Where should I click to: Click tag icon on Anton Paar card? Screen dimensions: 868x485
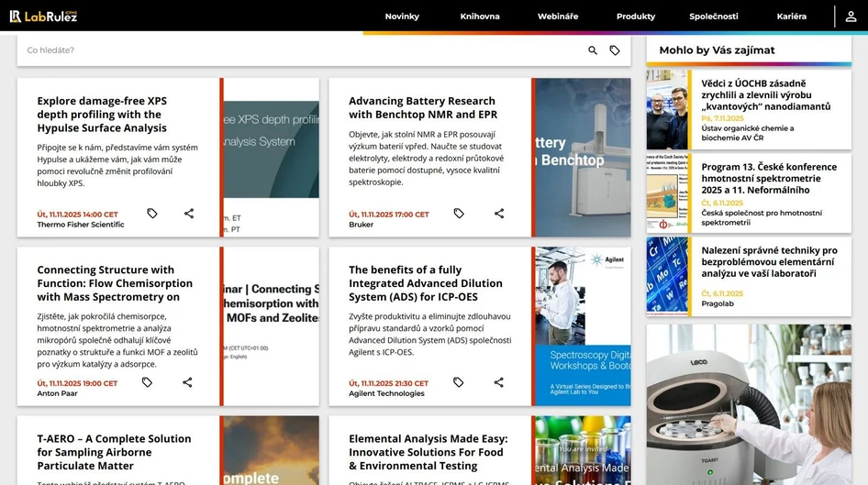147,382
